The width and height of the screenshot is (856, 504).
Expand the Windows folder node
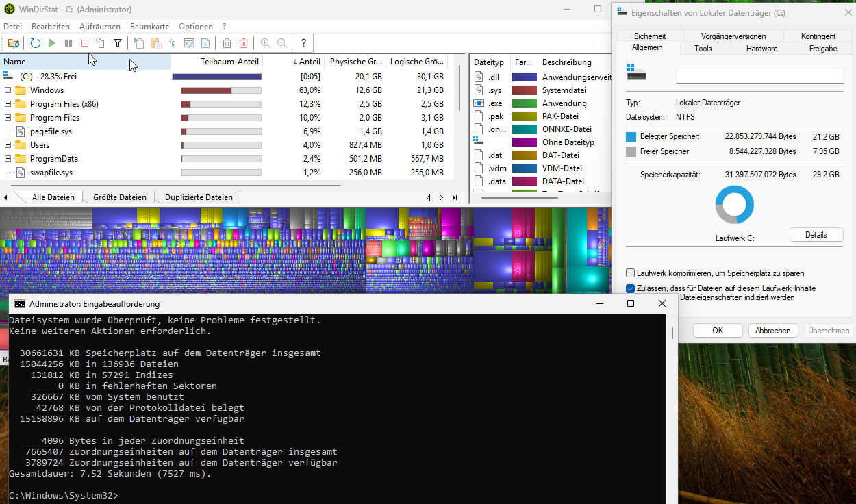(8, 90)
